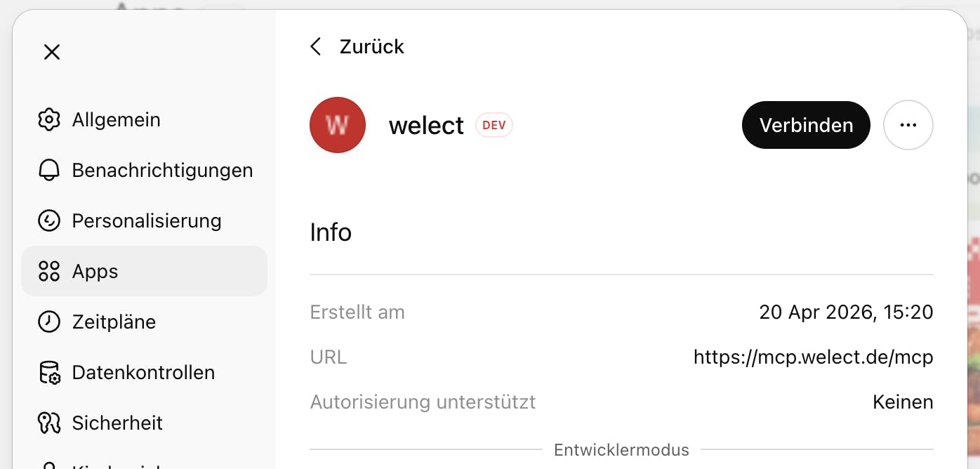Open Zeitpläne via the clock icon
The image size is (980, 469).
tap(49, 322)
